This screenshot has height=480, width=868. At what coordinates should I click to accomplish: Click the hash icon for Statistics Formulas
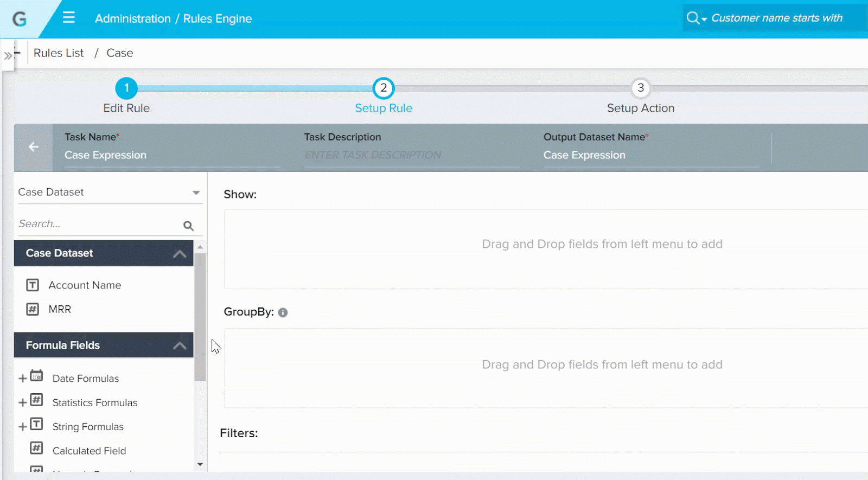click(x=36, y=400)
